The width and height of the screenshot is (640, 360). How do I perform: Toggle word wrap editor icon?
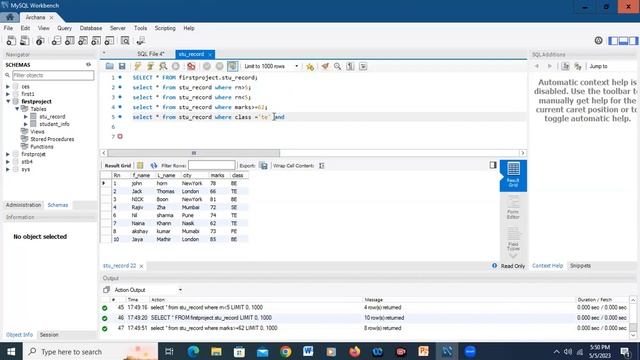363,66
